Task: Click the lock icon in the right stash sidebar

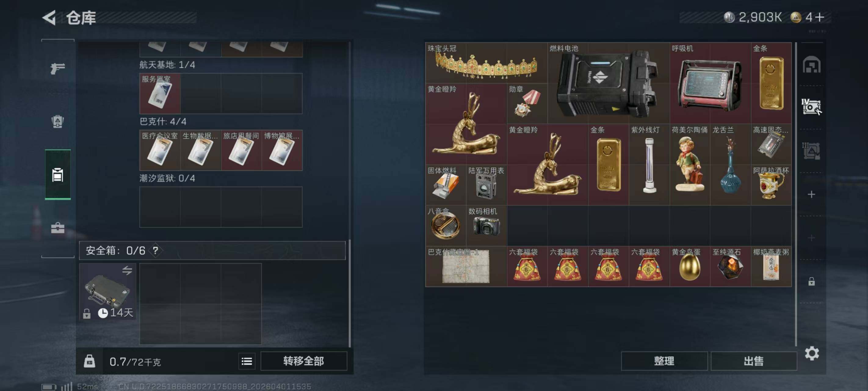Action: coord(812,281)
